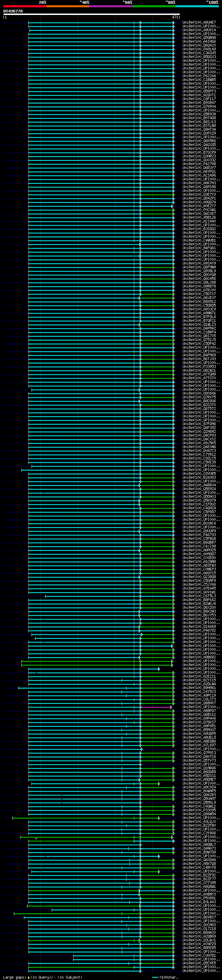This screenshot has height=980, width=222.
Task: Open hit UniRef100_A6YPD1
Action: tap(199, 172)
